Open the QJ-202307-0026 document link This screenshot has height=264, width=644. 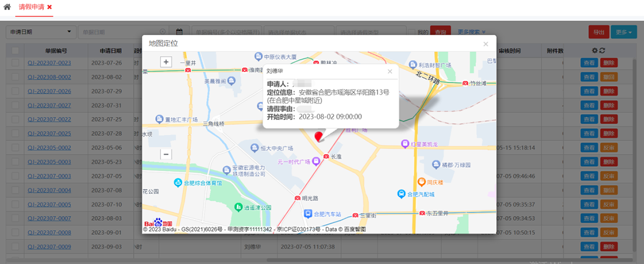[49, 91]
